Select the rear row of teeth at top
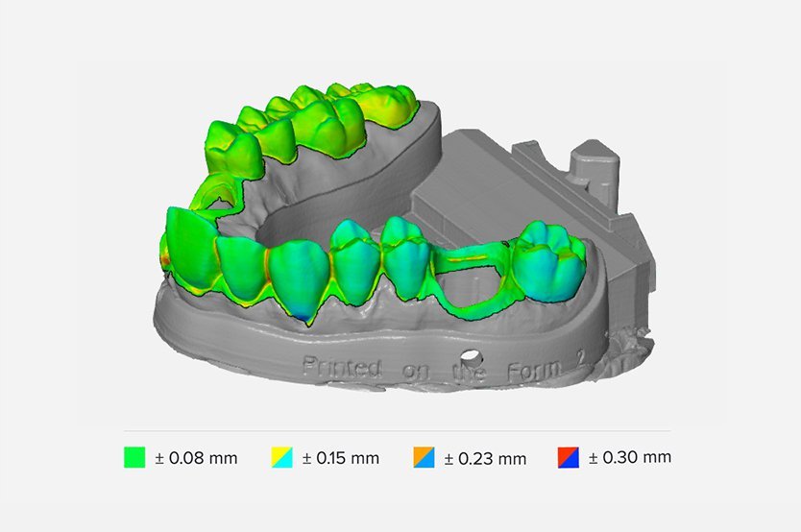The image size is (801, 532). click(x=307, y=120)
